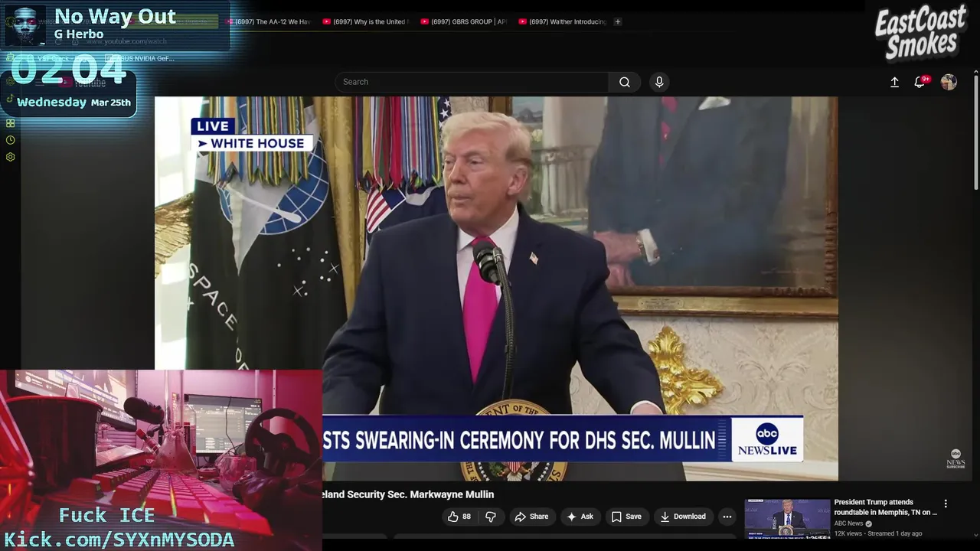Click the YouTube search magnifier icon
This screenshot has width=980, height=551.
coord(625,82)
